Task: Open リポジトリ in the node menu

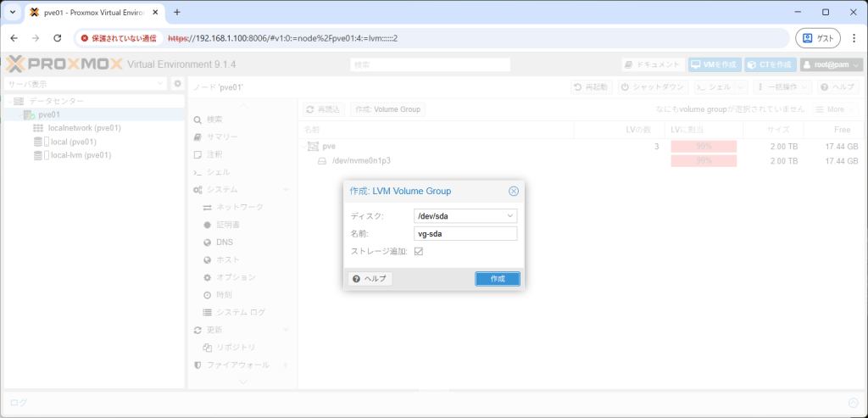Action: pos(236,348)
